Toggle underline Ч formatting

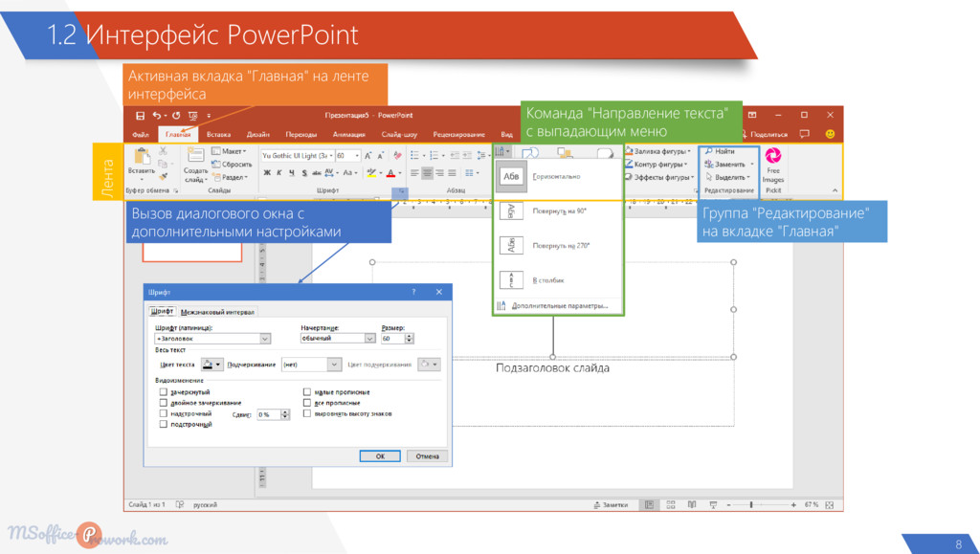coord(291,173)
